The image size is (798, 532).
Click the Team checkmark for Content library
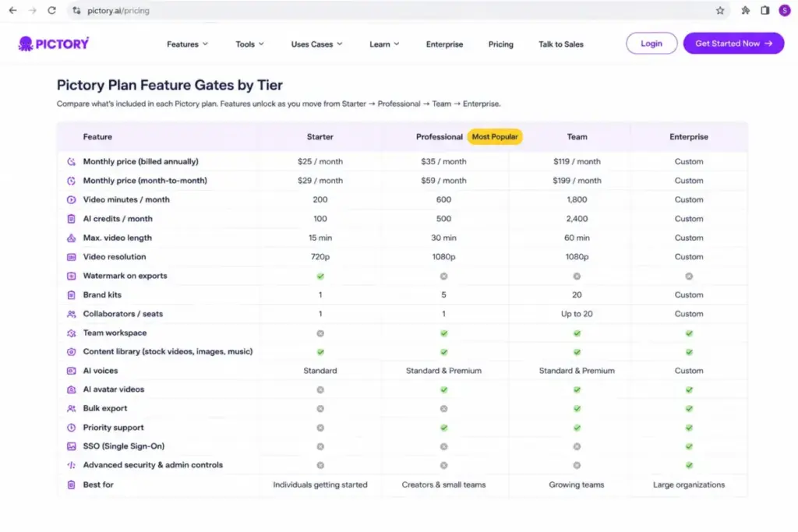[x=577, y=352]
